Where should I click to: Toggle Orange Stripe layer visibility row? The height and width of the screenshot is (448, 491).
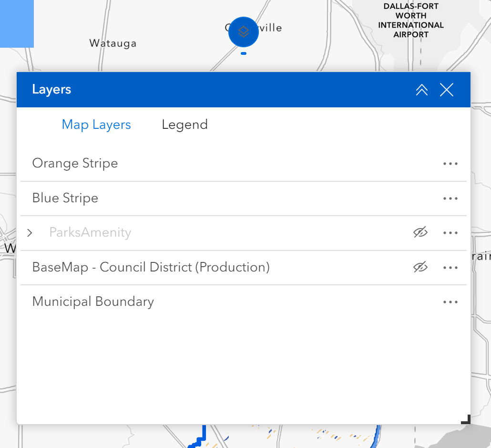pos(75,163)
